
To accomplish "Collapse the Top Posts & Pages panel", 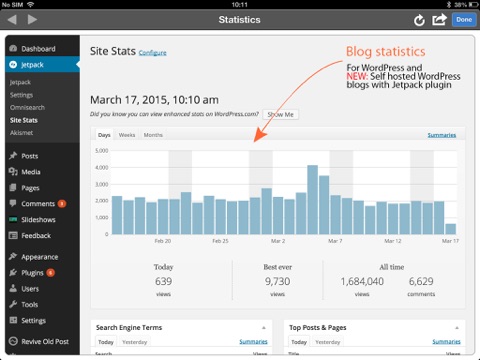I will (x=457, y=328).
